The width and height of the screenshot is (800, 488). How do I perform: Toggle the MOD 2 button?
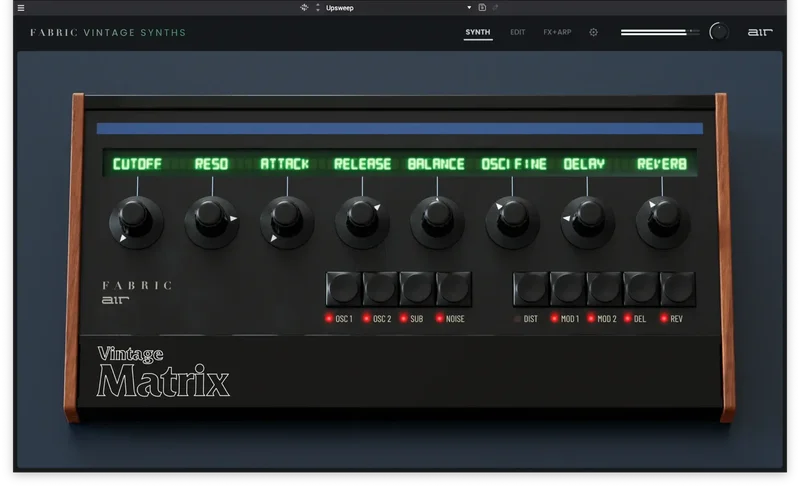[x=604, y=289]
